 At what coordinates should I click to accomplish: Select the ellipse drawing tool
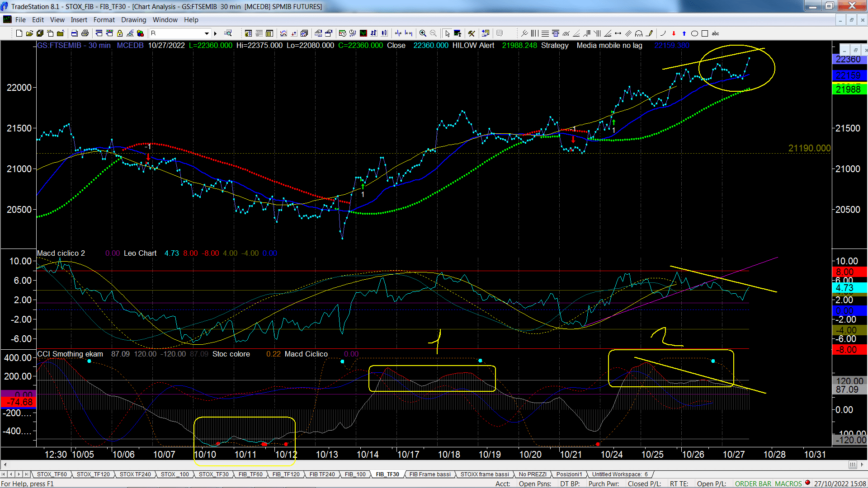[694, 33]
